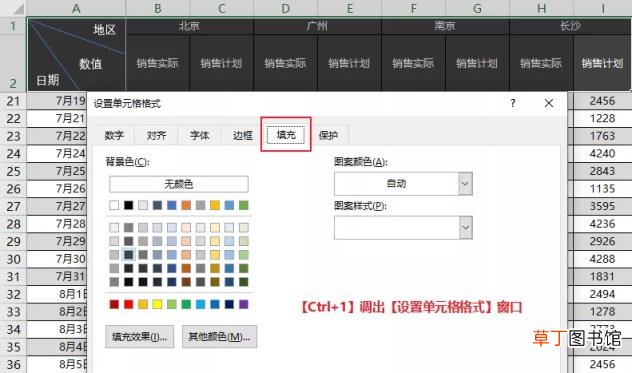Select the diagonal header cell with 地区 数值 日期
Image resolution: width=632 pixels, height=373 pixels.
point(76,54)
